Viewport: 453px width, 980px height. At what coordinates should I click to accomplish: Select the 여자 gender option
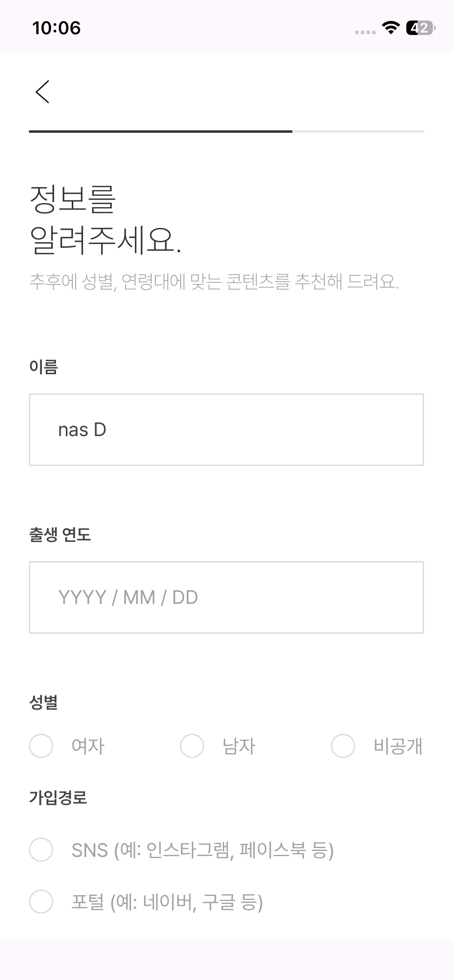click(41, 746)
